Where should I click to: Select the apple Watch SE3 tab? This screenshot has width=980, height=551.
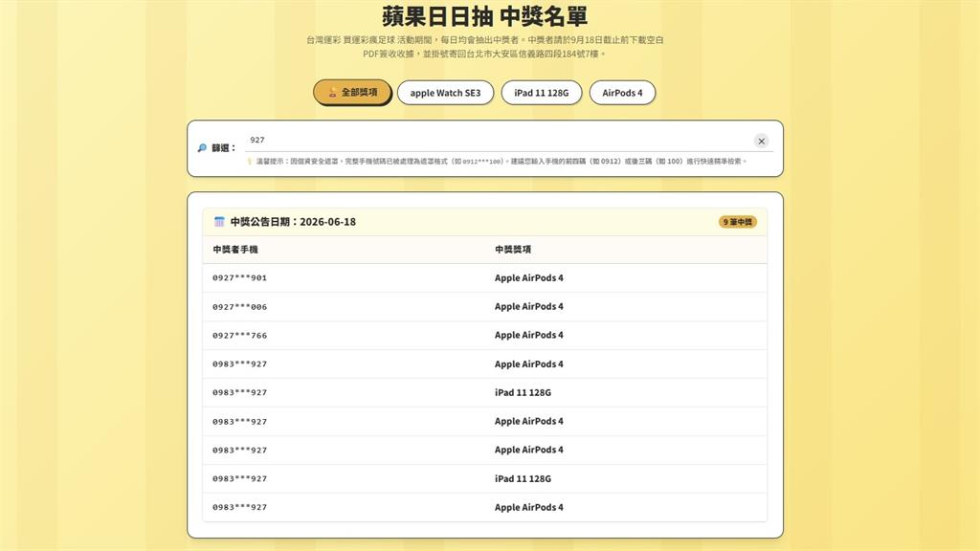[x=446, y=93]
